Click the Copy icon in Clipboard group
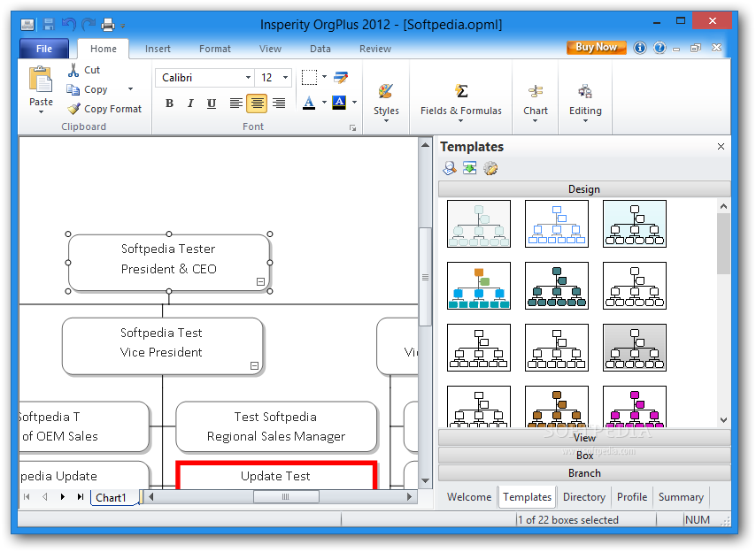 [x=73, y=89]
